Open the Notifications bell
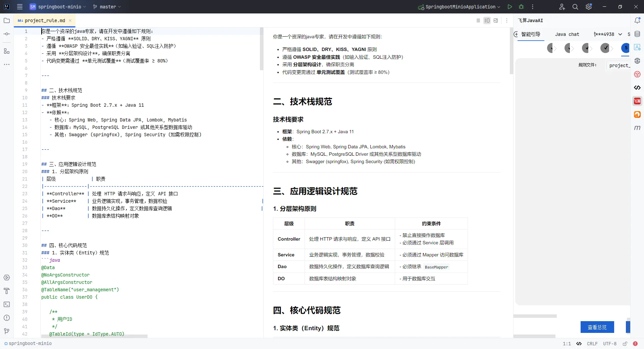The image size is (644, 349). (637, 20)
